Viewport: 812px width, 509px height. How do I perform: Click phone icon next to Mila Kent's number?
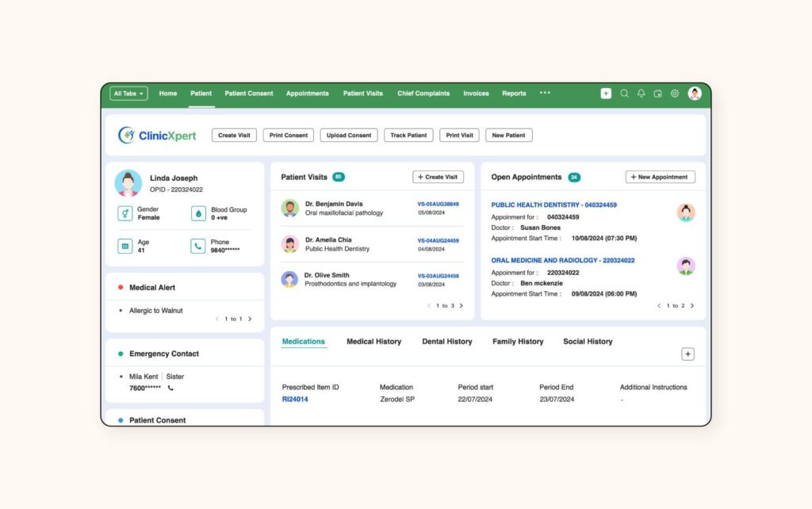click(170, 388)
